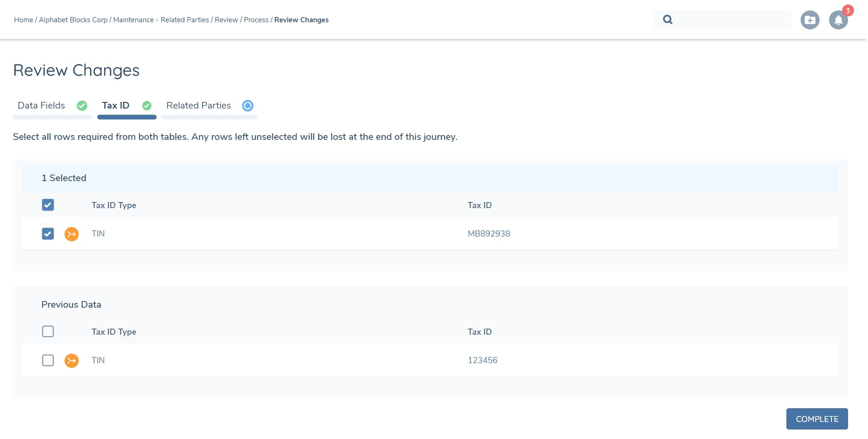Click the add new record icon
The image size is (868, 439).
pyautogui.click(x=810, y=20)
